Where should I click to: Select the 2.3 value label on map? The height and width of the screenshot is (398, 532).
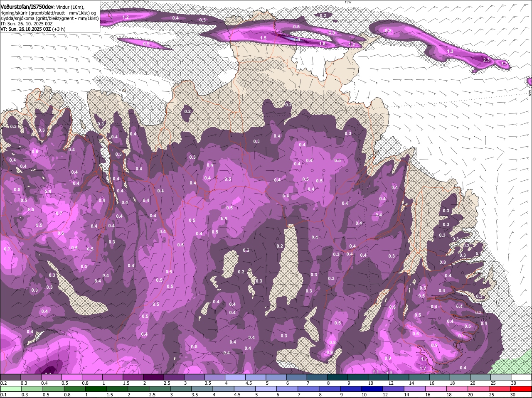(486, 60)
